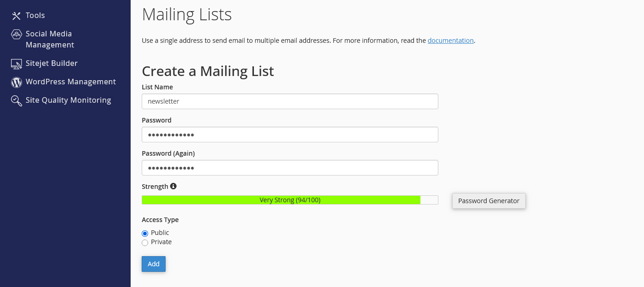Click the Social Media Management icon
Screen dimensions: 644x287
click(x=16, y=34)
